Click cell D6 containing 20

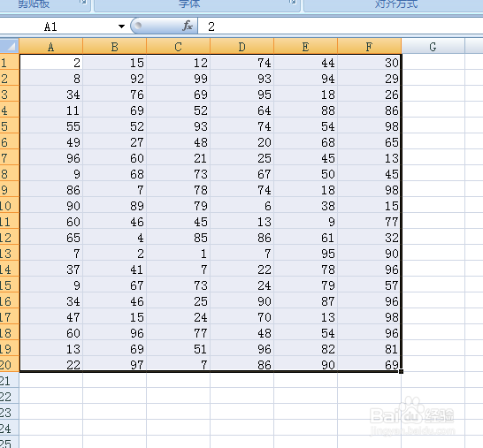[x=242, y=142]
